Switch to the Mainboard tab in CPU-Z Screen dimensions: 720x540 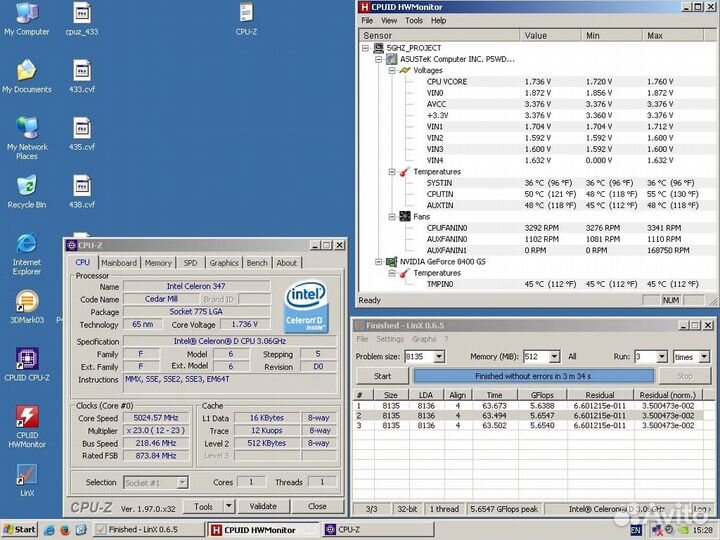(x=119, y=263)
